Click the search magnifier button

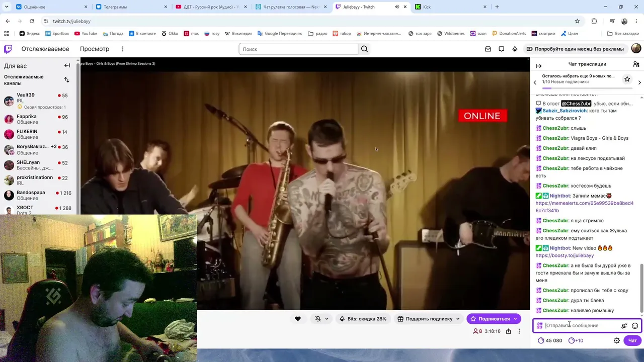pos(365,49)
